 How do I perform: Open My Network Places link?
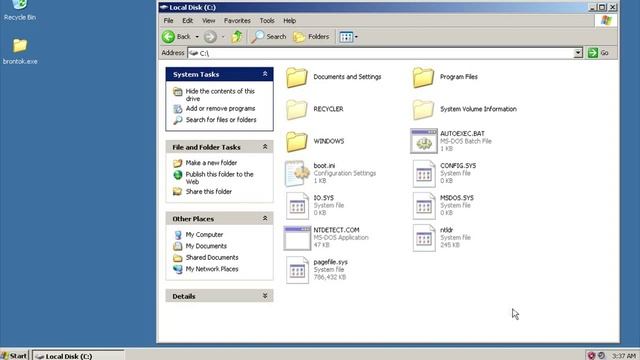click(212, 269)
